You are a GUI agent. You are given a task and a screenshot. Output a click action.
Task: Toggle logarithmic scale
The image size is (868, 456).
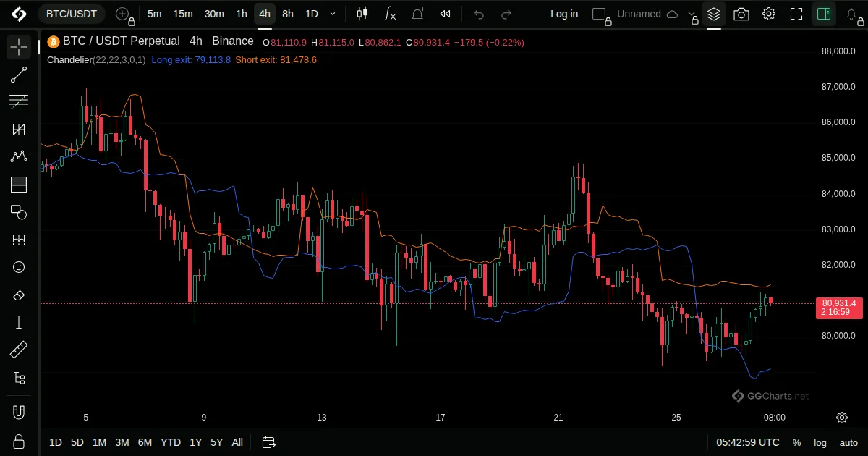tap(820, 442)
